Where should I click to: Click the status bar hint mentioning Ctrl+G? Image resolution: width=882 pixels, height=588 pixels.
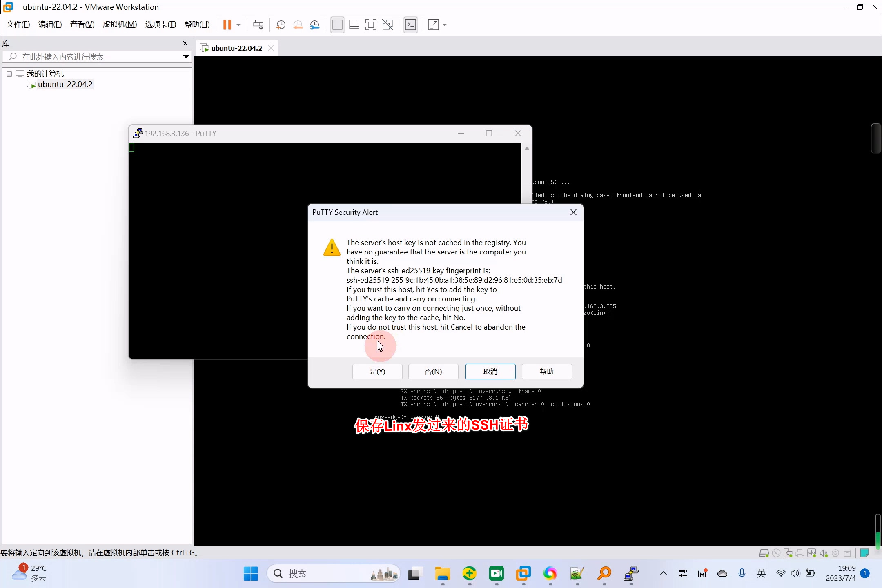point(99,553)
